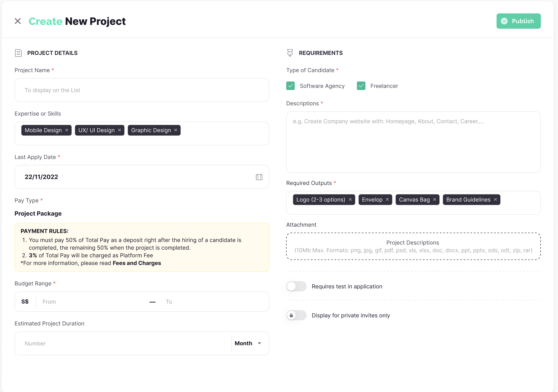Remove the UX/ UI Design tag
558x392 pixels.
click(x=120, y=130)
